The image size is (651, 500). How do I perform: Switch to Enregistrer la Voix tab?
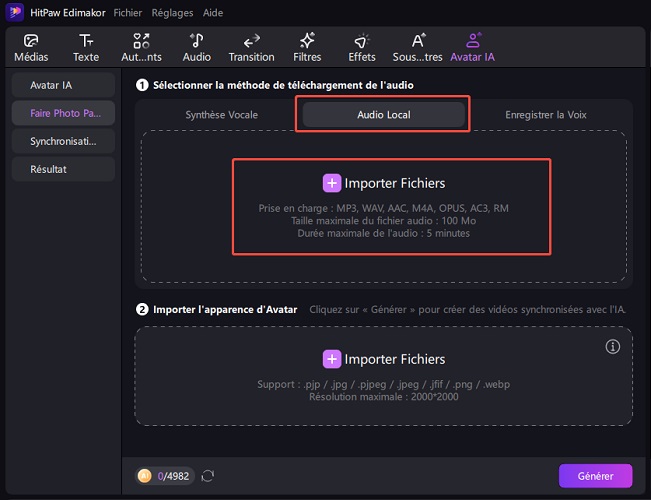coord(544,115)
